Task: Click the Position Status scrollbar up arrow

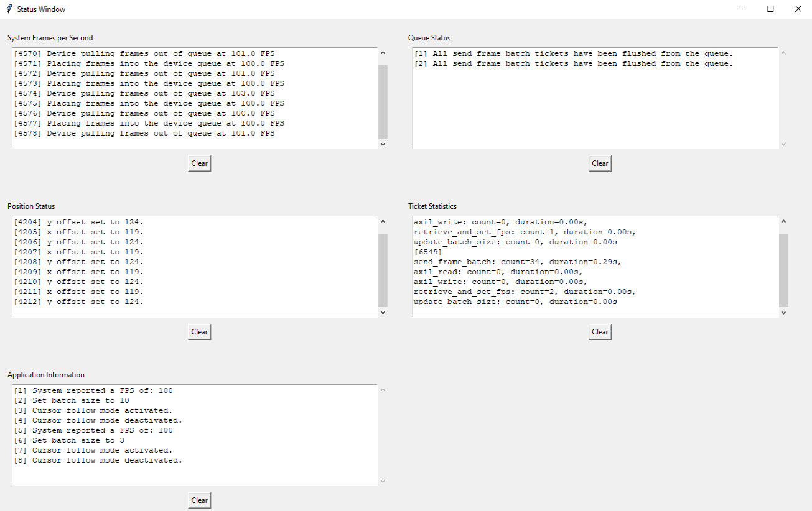Action: (x=382, y=221)
